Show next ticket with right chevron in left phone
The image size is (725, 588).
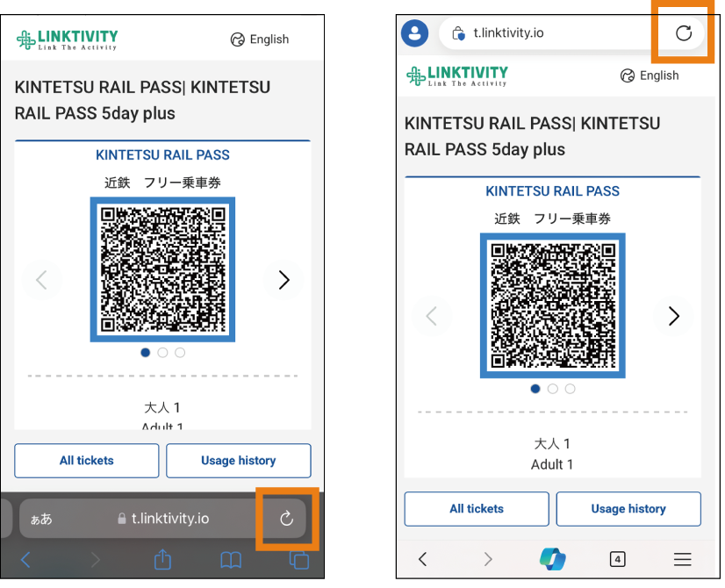(284, 280)
